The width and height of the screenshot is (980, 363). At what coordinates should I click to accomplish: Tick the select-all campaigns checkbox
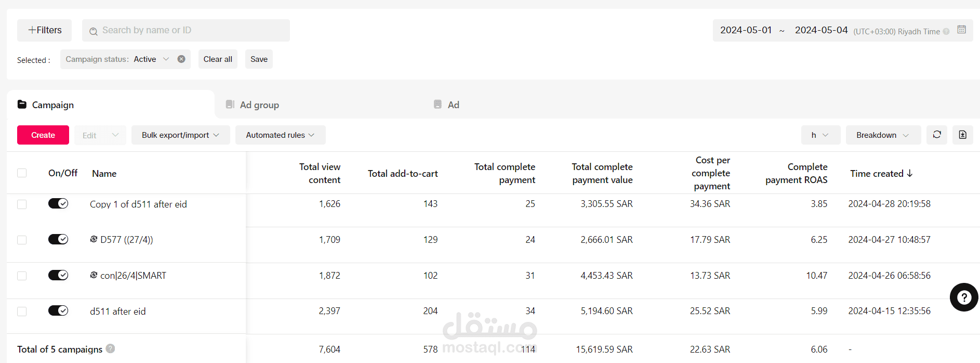click(22, 173)
